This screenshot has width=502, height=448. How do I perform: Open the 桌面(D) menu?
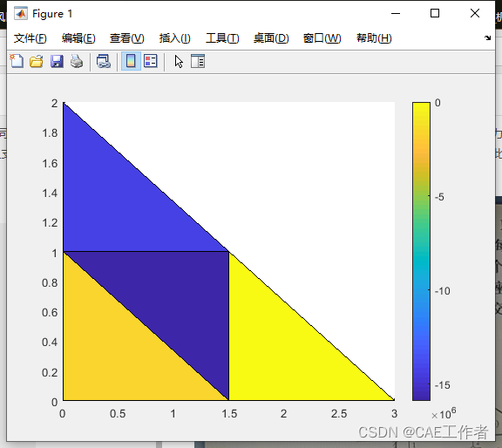point(271,38)
